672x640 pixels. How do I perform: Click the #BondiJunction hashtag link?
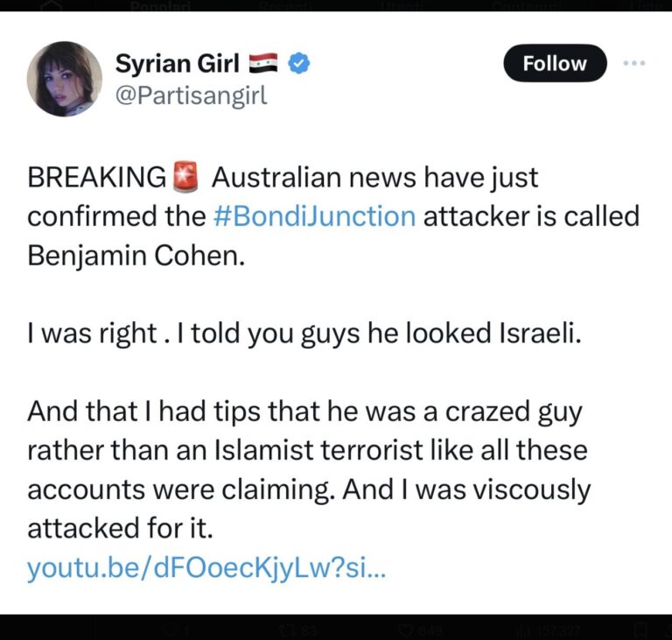coord(313,215)
